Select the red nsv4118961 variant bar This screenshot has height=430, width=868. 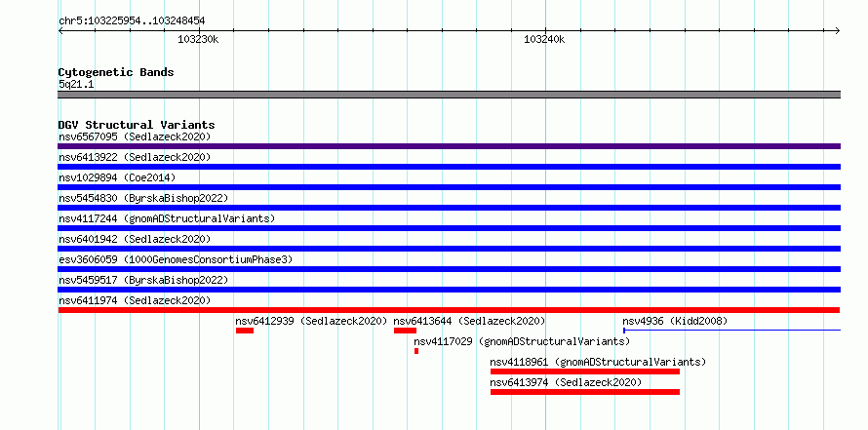coord(585,371)
